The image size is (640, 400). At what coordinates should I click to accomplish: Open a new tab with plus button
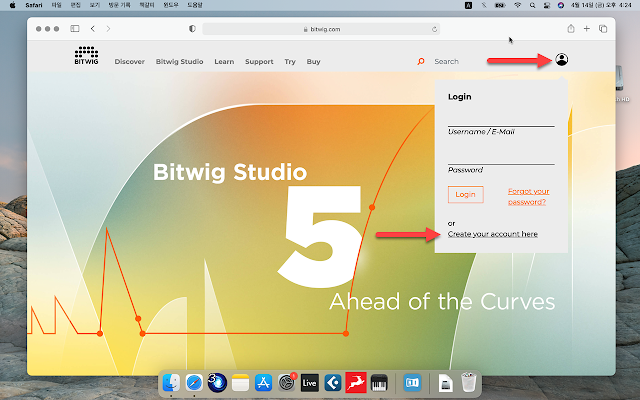[587, 29]
